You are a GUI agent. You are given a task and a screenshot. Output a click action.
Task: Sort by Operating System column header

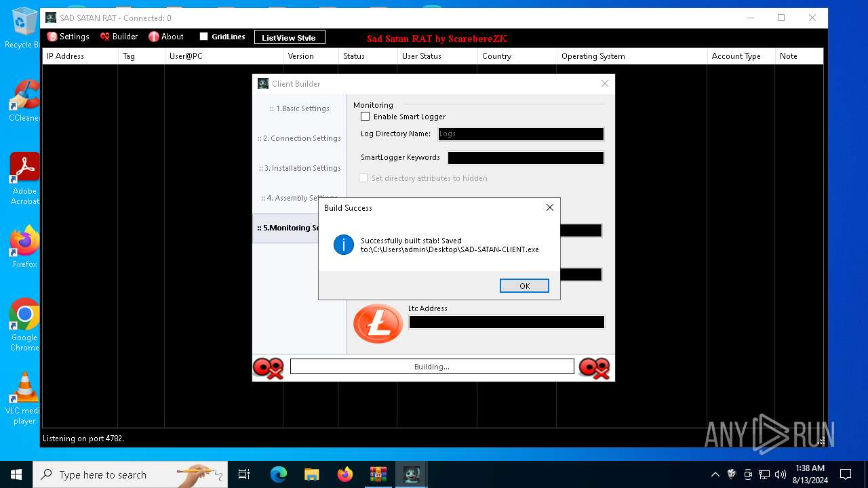point(632,56)
